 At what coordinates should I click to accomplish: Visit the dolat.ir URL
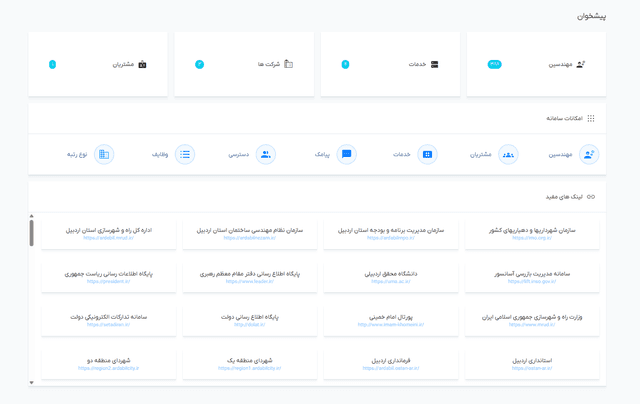250,325
